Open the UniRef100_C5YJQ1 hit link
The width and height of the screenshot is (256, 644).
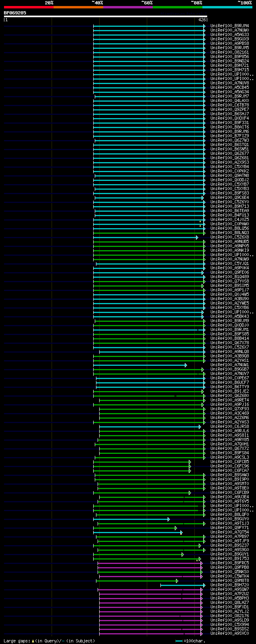230,263
